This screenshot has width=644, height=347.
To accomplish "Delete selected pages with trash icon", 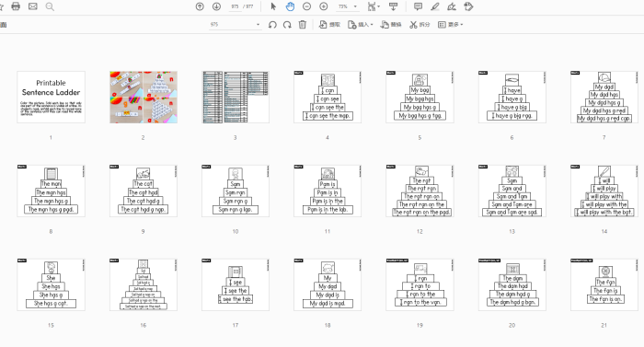I will [x=303, y=25].
